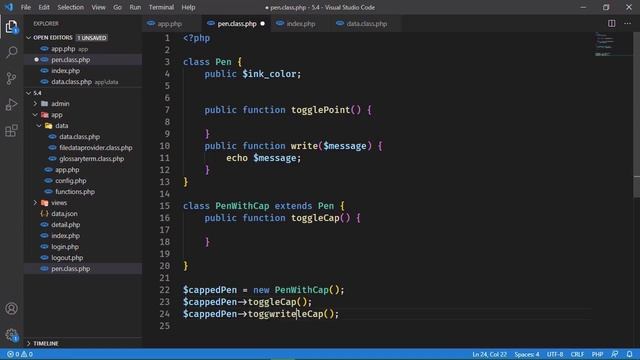Viewport: 640px width, 360px height.
Task: Open the Edit menu
Action: [44, 7]
